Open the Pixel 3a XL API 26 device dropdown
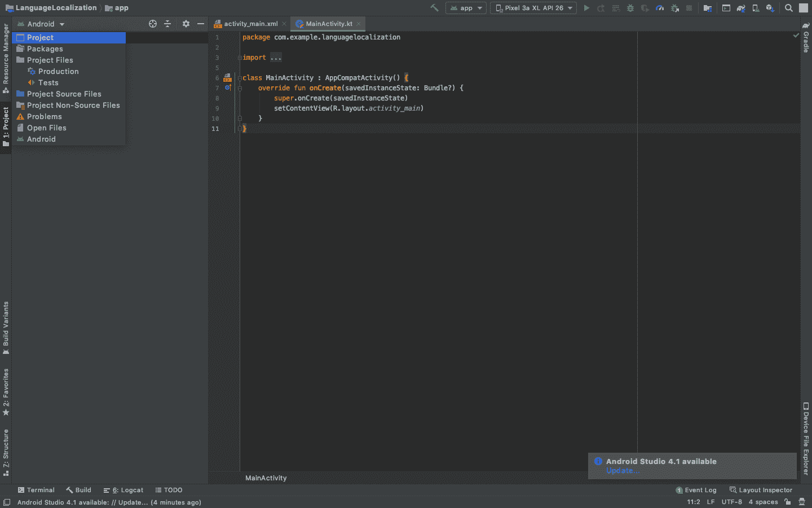The image size is (812, 508). (x=532, y=8)
